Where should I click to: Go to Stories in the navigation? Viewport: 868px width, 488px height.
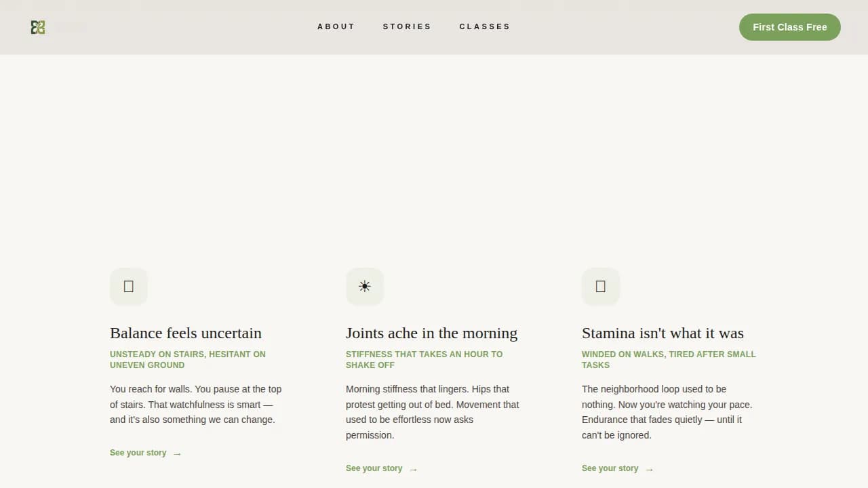click(x=407, y=27)
